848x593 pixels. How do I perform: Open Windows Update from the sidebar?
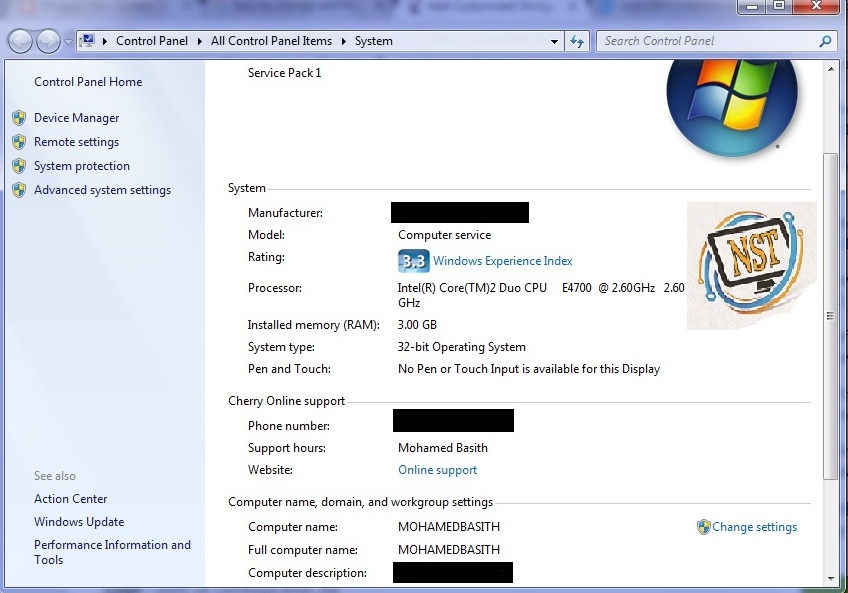tap(79, 521)
